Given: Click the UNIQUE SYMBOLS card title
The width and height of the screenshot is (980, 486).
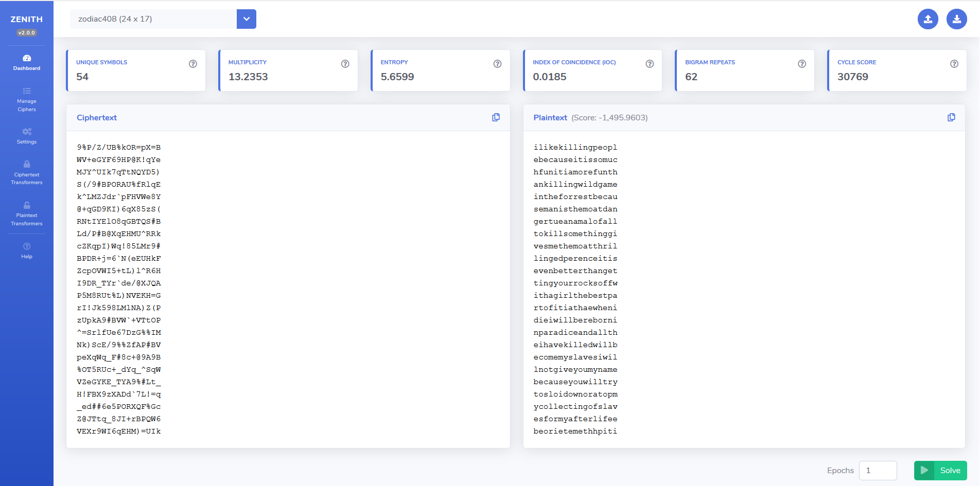Looking at the screenshot, I should [102, 62].
